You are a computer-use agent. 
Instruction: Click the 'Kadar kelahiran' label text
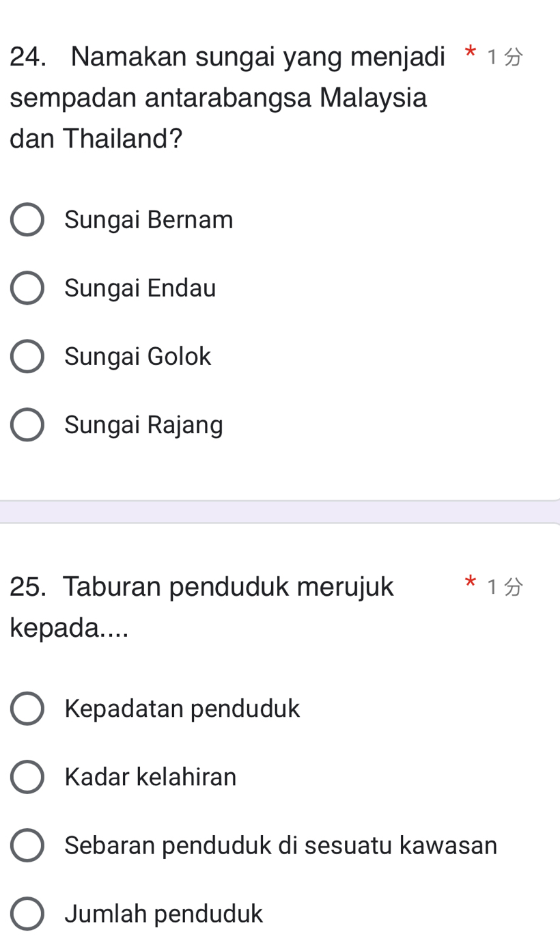click(x=150, y=777)
